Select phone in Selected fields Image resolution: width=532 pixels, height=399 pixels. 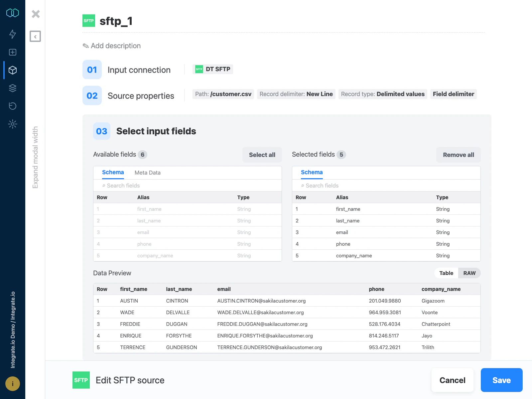(386, 244)
